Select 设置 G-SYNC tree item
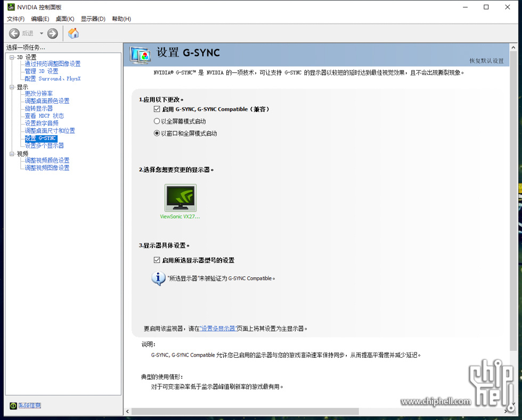 (41, 138)
